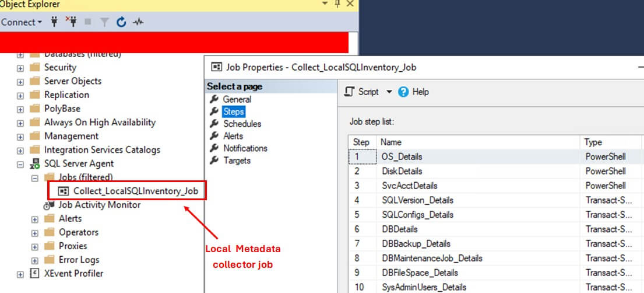Click the Connect Object Explorer plug icon
Viewport: 644px width, 293px height.
pos(54,22)
